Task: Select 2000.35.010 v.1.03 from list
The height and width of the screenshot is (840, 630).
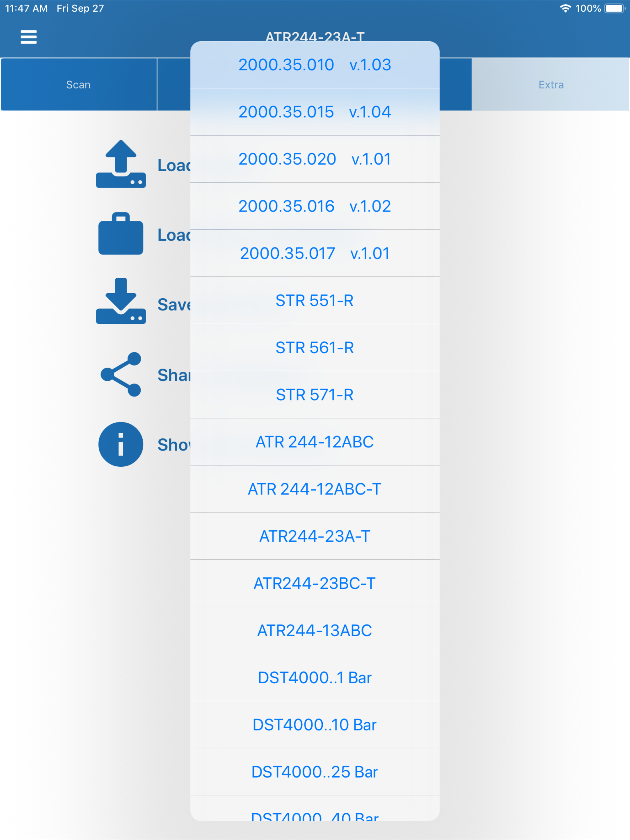Action: pyautogui.click(x=315, y=65)
